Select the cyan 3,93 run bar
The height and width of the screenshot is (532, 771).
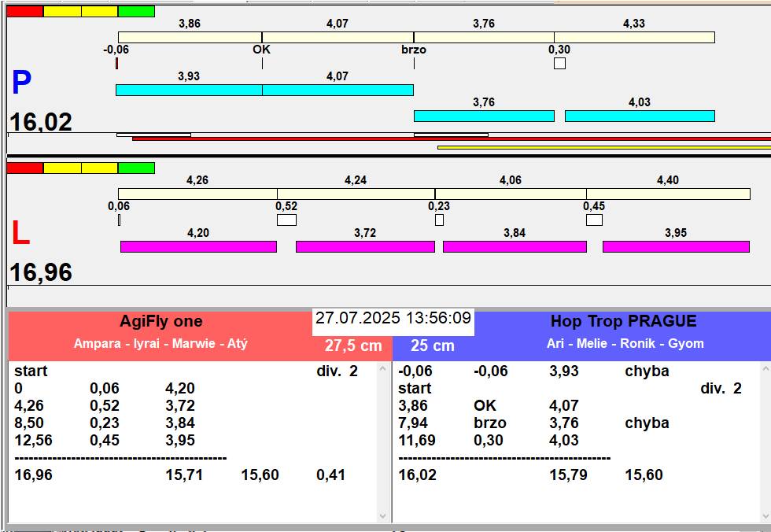tap(189, 90)
